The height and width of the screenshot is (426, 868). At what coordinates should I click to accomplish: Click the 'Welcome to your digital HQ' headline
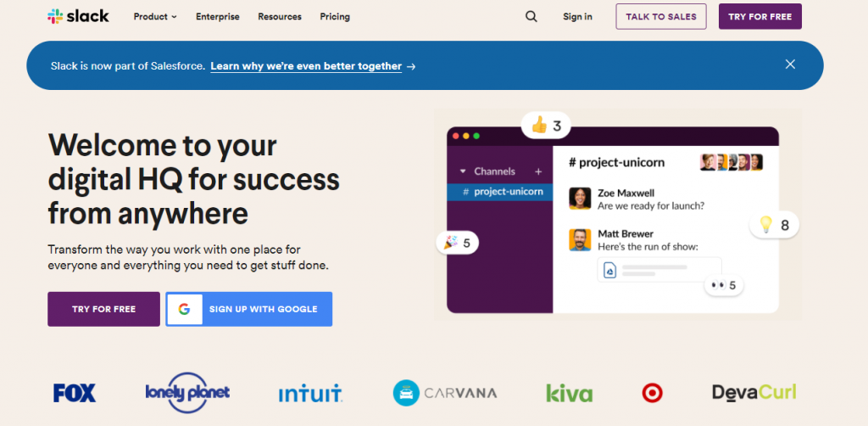click(x=194, y=180)
